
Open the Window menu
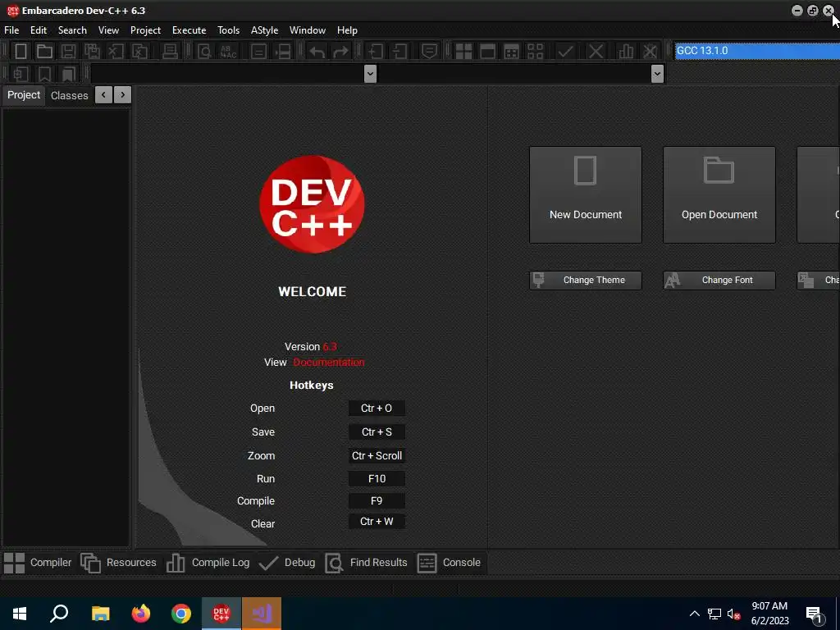pyautogui.click(x=308, y=30)
